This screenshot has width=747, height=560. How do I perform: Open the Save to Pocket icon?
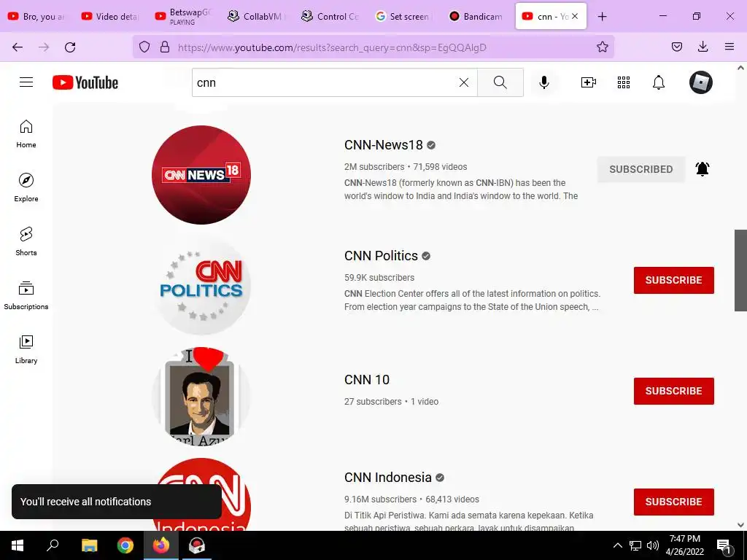[676, 47]
